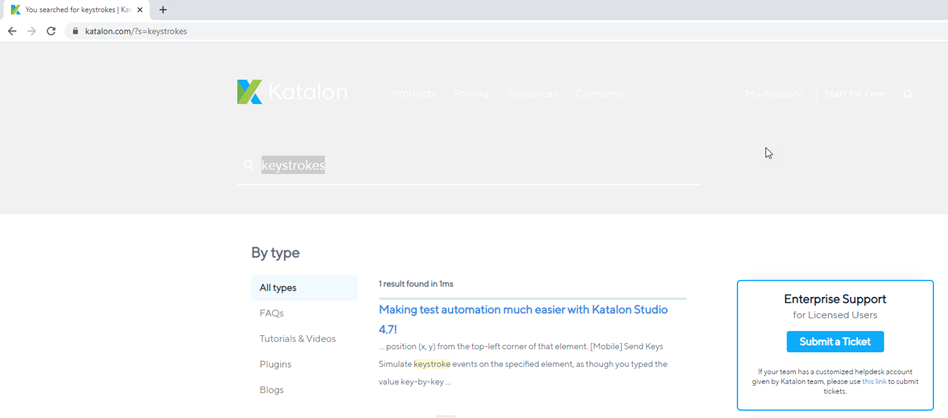Reload the page with the refresh icon
The width and height of the screenshot is (948, 418).
(51, 31)
